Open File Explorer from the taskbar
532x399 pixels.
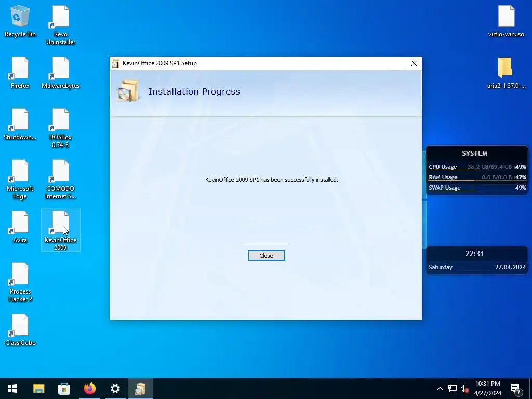[38, 389]
